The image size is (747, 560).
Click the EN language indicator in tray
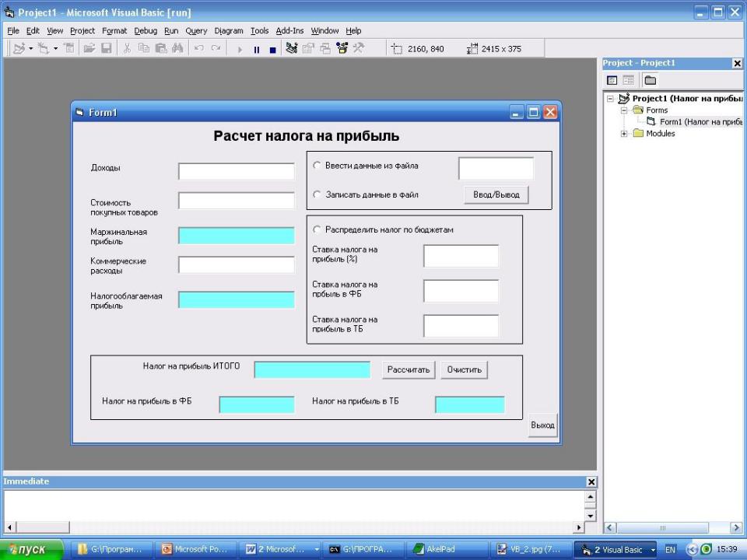670,550
